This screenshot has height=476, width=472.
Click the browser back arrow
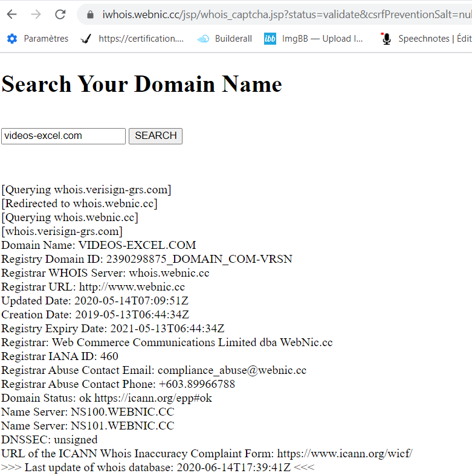coord(12,14)
